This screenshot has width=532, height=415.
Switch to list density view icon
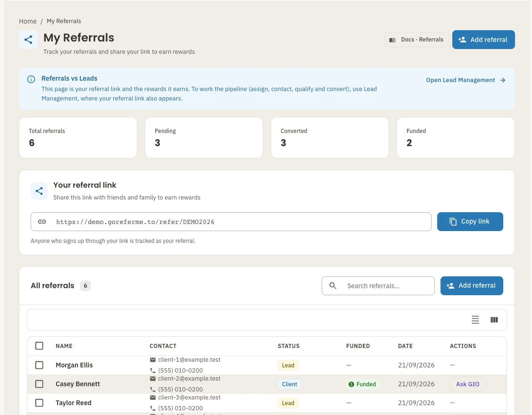[x=475, y=320]
